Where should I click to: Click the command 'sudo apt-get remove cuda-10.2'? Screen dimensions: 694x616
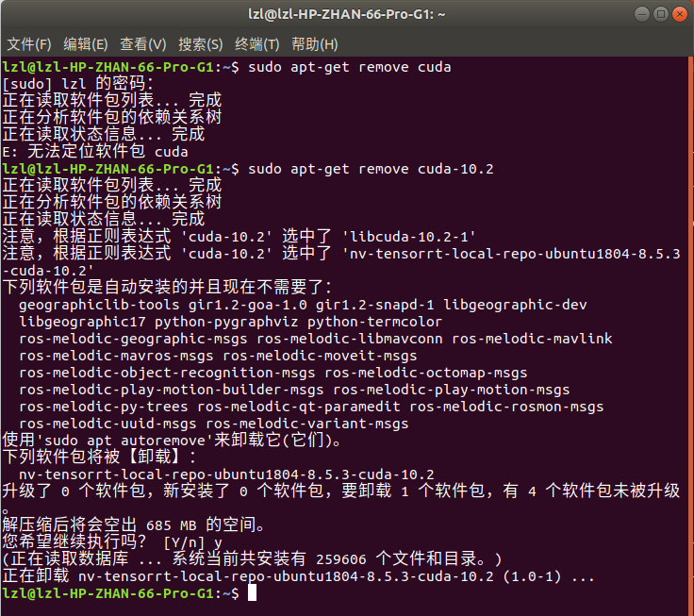371,169
